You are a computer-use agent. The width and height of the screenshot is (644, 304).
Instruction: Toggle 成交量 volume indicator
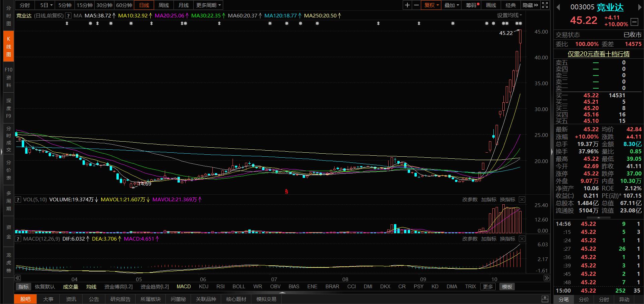pyautogui.click(x=70, y=287)
